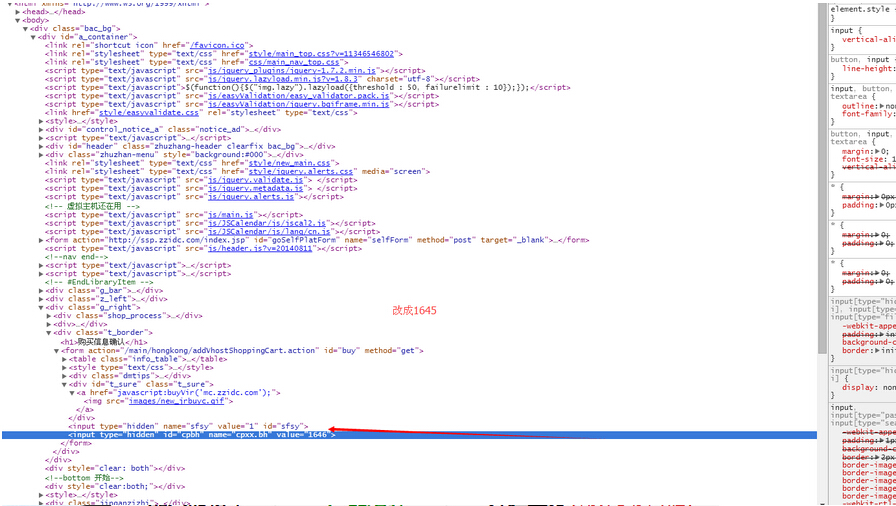
Task: Collapse the div id t_sure node
Action: pos(65,384)
